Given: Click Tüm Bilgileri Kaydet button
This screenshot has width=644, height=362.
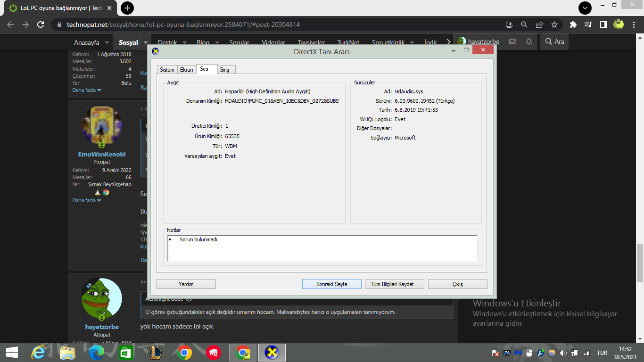Looking at the screenshot, I should click(x=395, y=284).
